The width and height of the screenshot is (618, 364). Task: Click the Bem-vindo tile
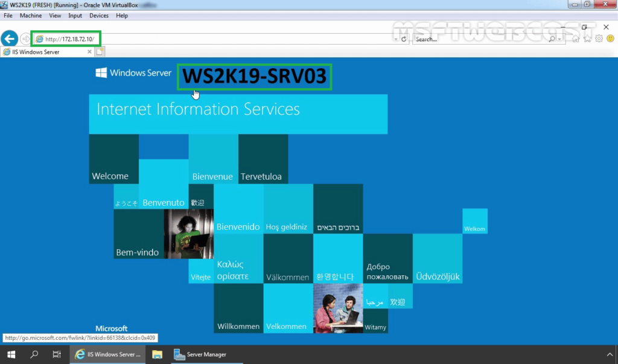(139, 234)
